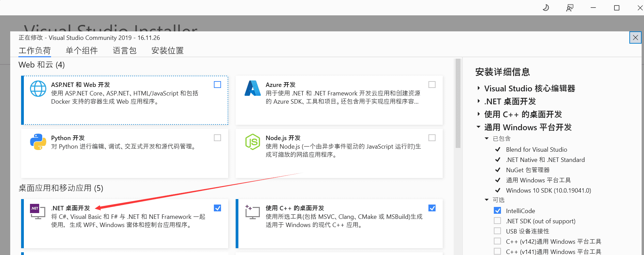
Task: Click the workloads list vertical scrollbar
Action: (x=458, y=103)
